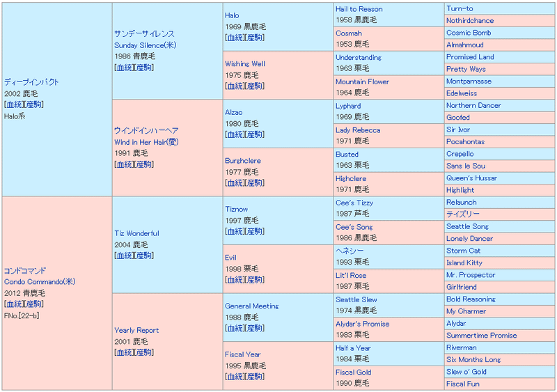
Task: Click the Halo sire link
Action: (232, 15)
